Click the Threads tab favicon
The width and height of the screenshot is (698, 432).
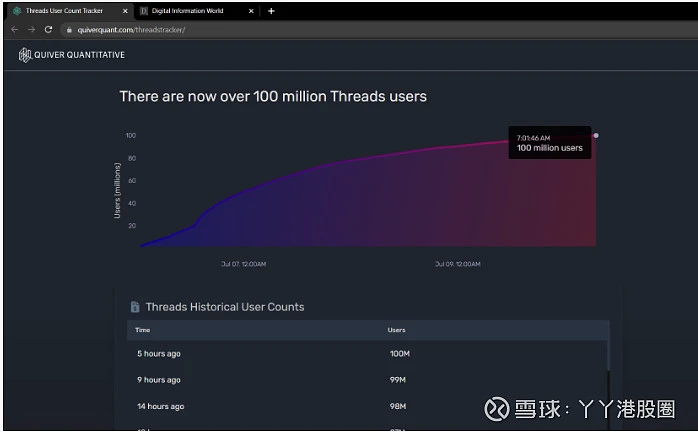point(17,11)
